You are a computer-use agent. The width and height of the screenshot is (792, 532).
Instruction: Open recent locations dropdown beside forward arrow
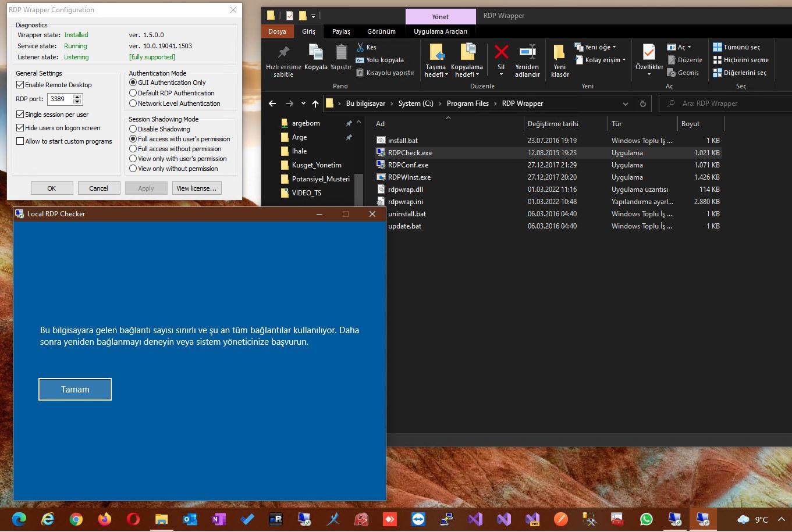click(303, 103)
